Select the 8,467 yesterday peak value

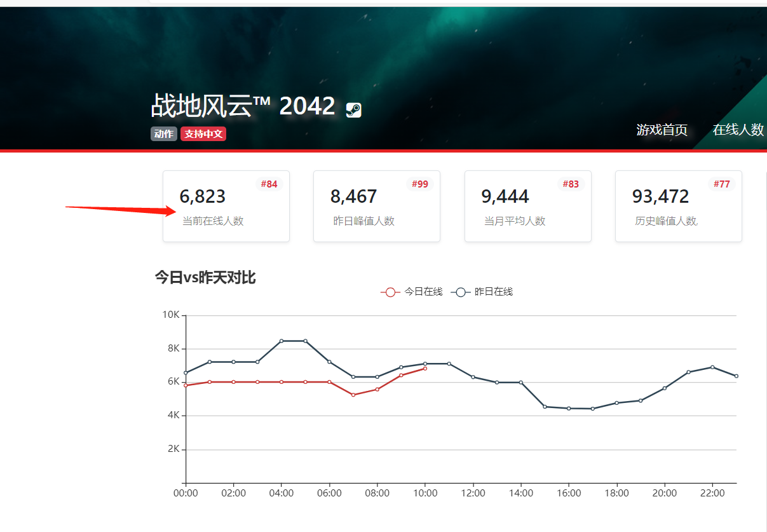[354, 196]
